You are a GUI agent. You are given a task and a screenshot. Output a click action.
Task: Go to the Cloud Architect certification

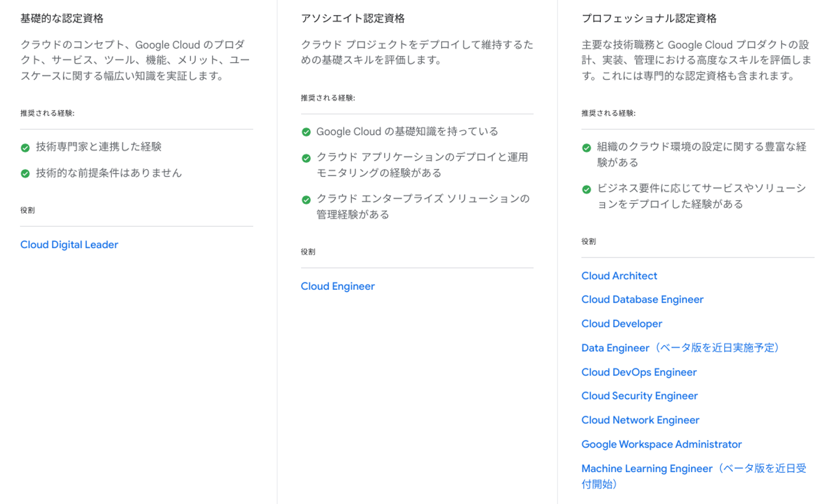coord(619,276)
